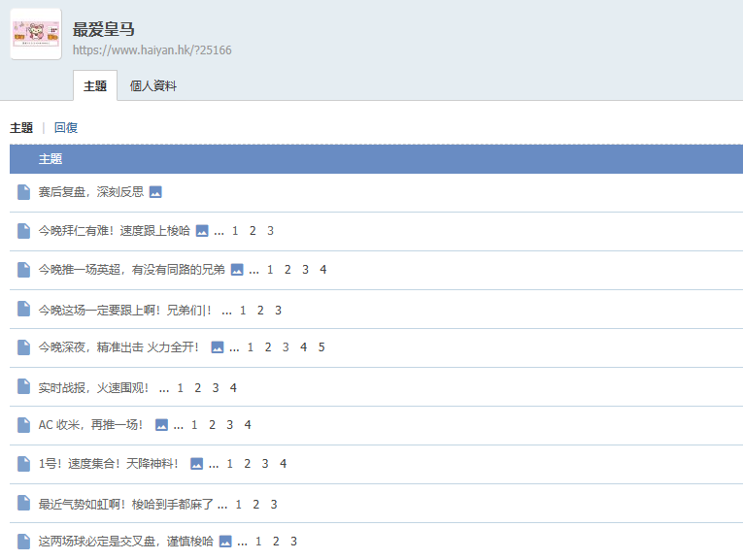Click the image icon after AC 收米 thread

pyautogui.click(x=161, y=425)
